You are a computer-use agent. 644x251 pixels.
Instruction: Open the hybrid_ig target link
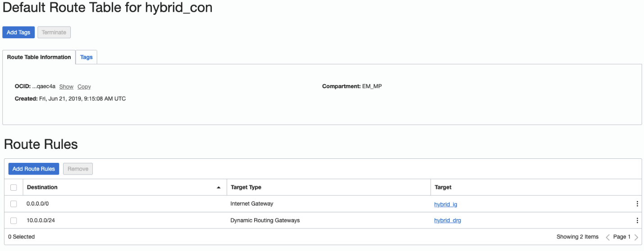pyautogui.click(x=446, y=204)
